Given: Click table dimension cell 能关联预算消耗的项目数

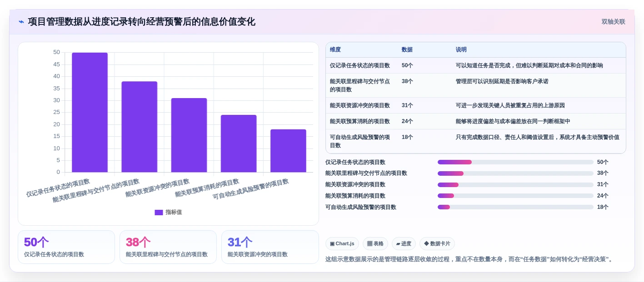Looking at the screenshot, I should point(360,121).
